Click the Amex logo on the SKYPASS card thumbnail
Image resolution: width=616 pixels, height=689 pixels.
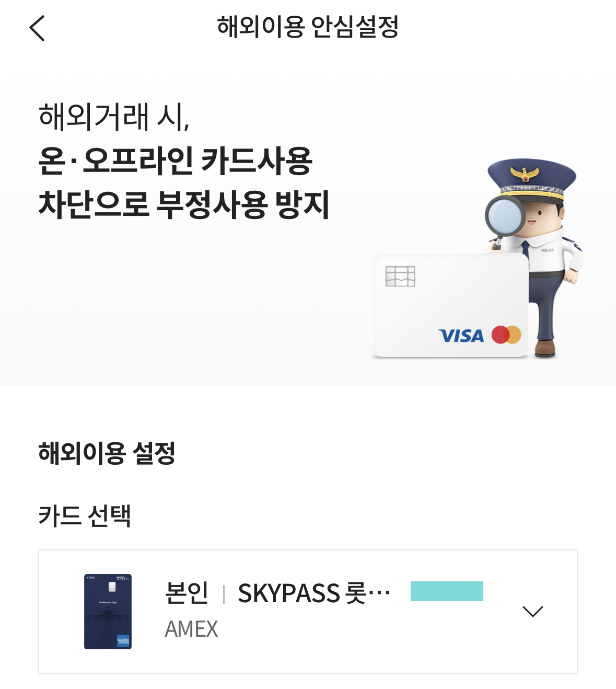(x=123, y=640)
